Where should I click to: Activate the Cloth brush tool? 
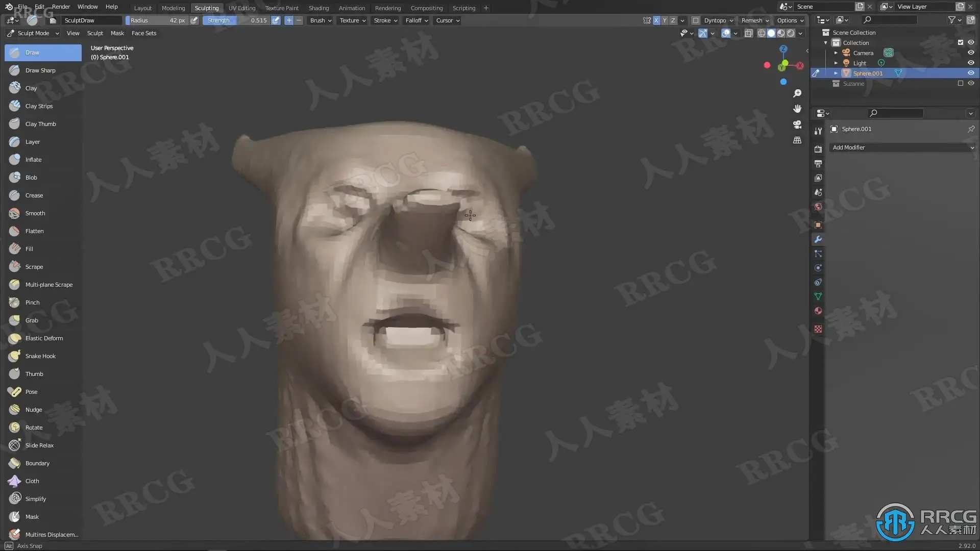32,481
